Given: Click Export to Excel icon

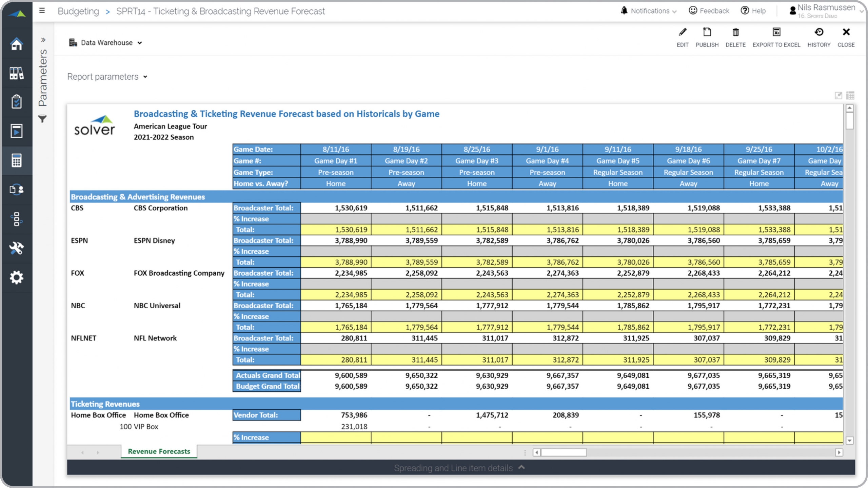Looking at the screenshot, I should tap(776, 33).
